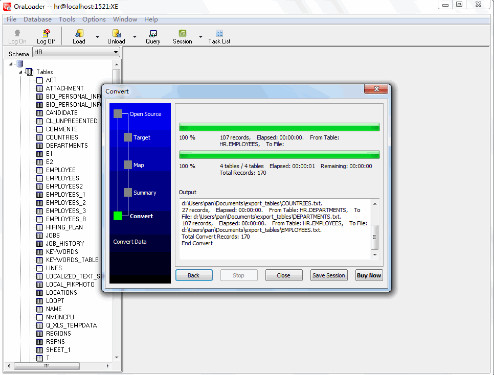
Task: Open the Database menu
Action: (37, 19)
